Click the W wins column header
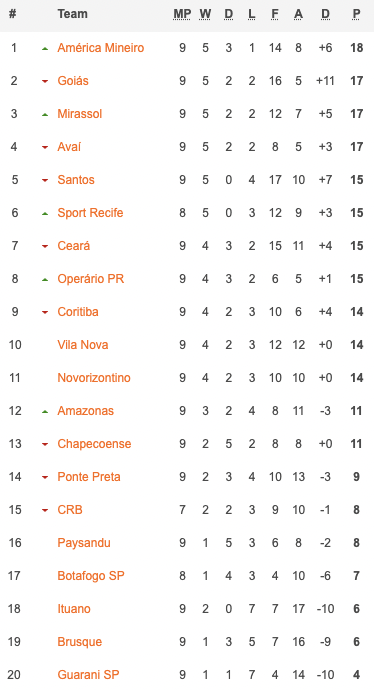The height and width of the screenshot is (690, 374). [x=205, y=14]
